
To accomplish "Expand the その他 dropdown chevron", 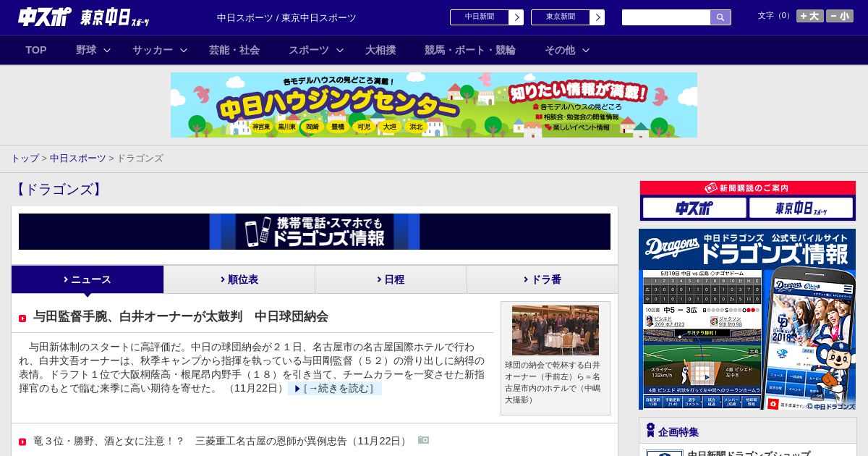I will [x=586, y=50].
